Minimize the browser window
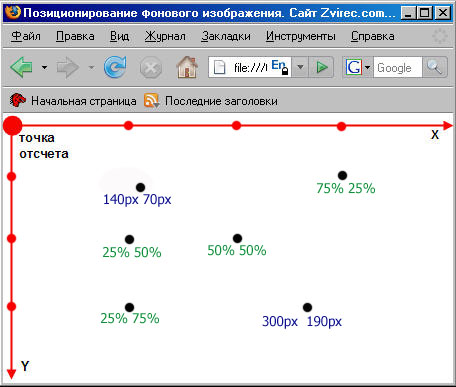 (x=408, y=13)
